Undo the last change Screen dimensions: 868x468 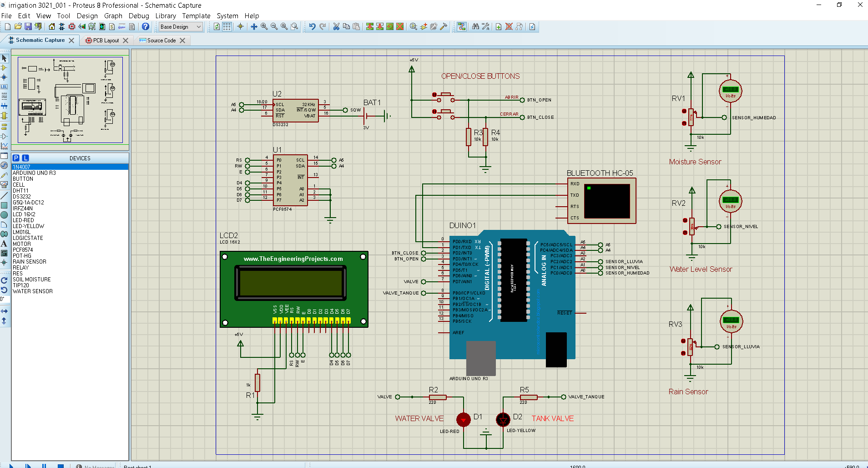tap(312, 27)
